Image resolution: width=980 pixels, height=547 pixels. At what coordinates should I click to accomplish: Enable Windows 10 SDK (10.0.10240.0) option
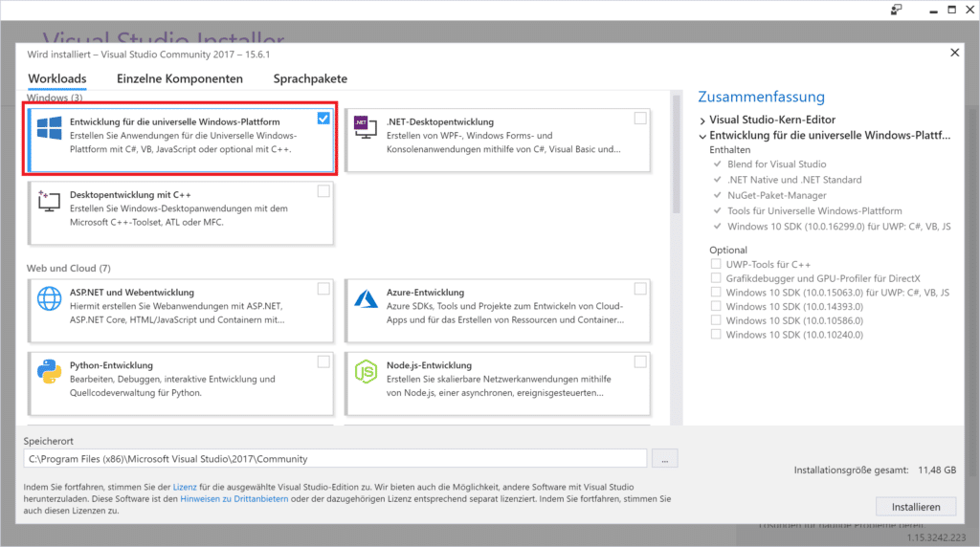[x=716, y=334]
